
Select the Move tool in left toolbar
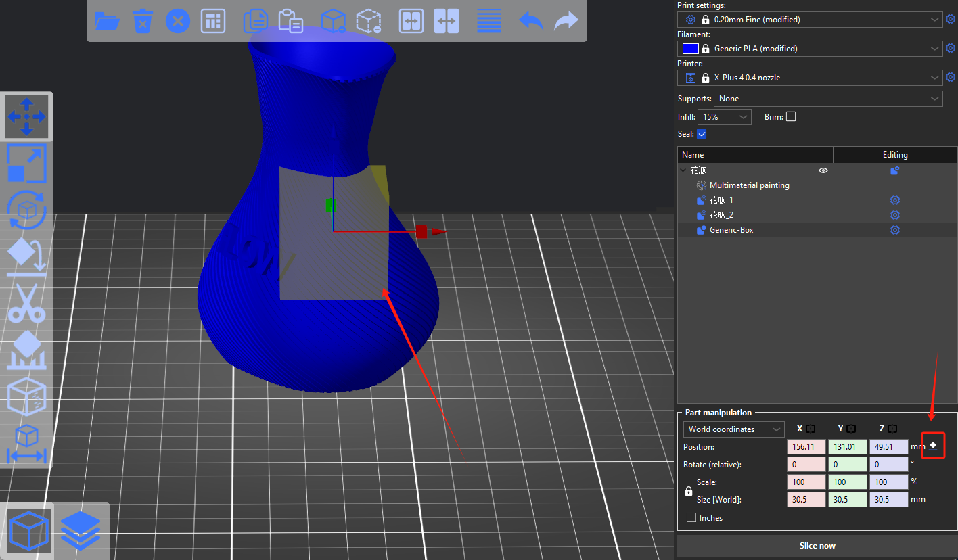[x=27, y=116]
